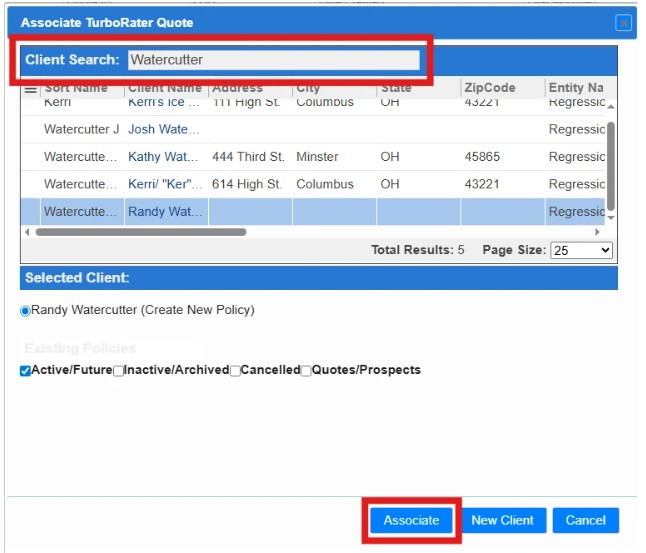Sort by the Client Name column header
The height and width of the screenshot is (553, 646).
[x=165, y=88]
